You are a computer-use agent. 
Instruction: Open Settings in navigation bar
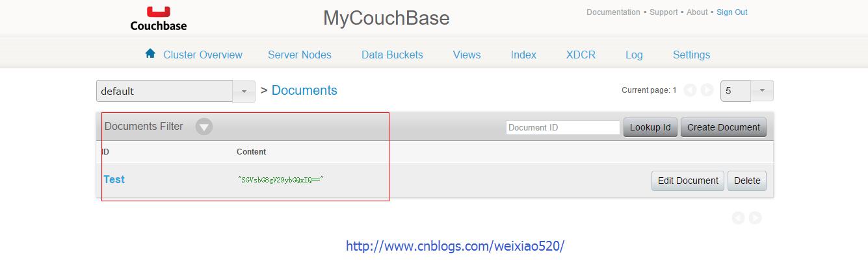691,55
